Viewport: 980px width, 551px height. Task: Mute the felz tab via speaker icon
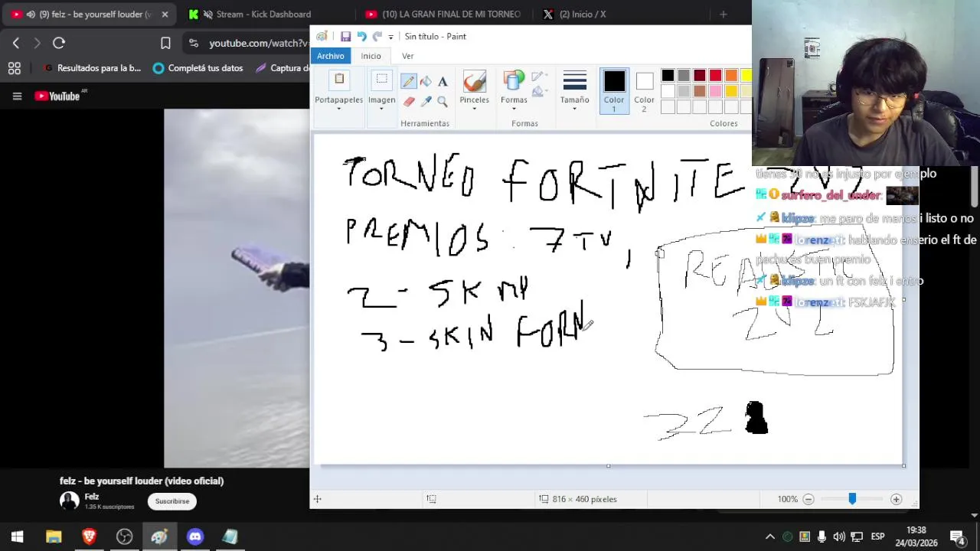click(30, 14)
